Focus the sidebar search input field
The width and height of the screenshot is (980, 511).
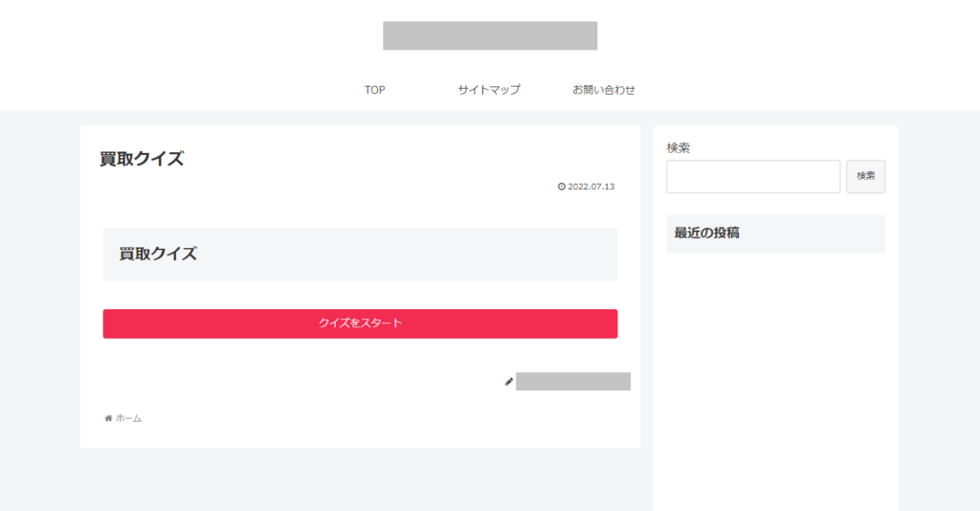tap(753, 176)
